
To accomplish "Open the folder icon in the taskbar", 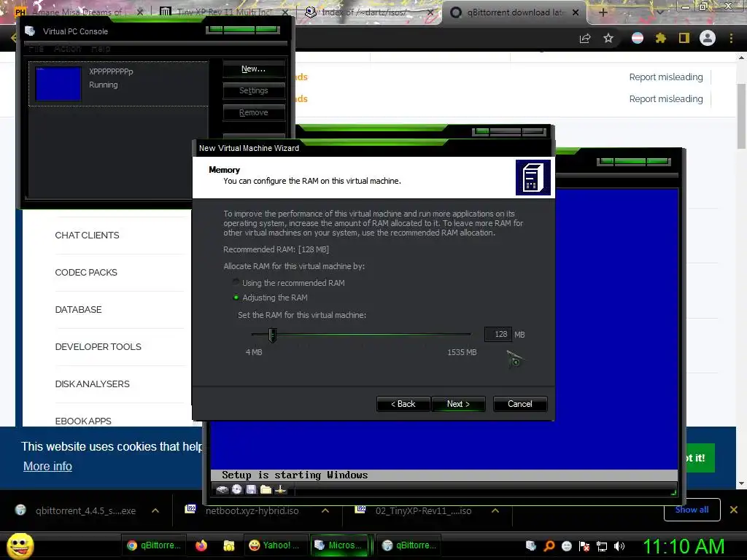I will 228,545.
